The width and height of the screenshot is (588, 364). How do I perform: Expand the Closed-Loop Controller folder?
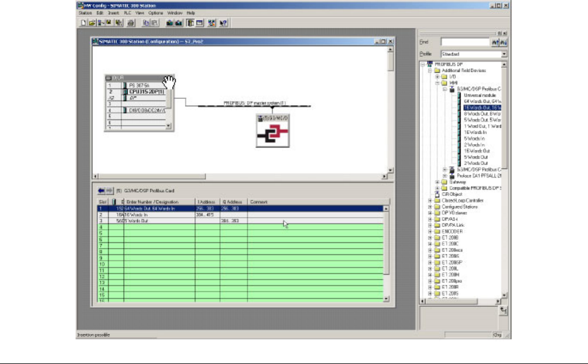point(430,201)
